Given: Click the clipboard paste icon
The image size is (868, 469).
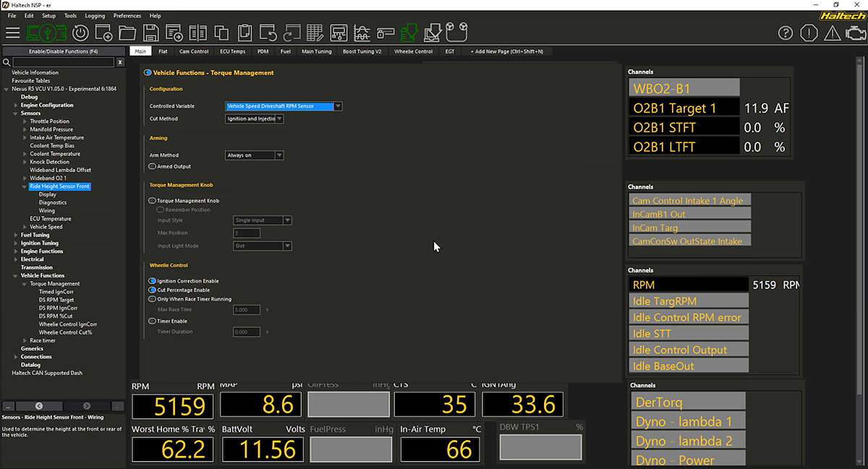Looking at the screenshot, I should click(244, 33).
